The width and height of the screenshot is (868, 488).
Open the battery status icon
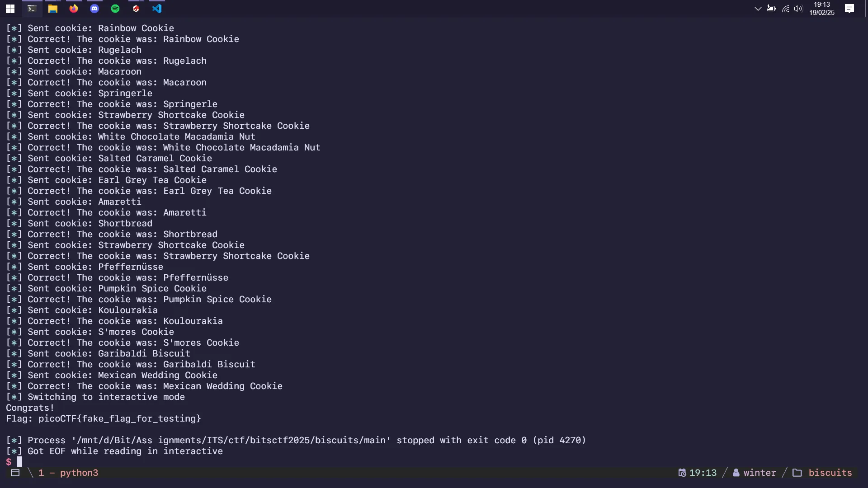pos(772,9)
